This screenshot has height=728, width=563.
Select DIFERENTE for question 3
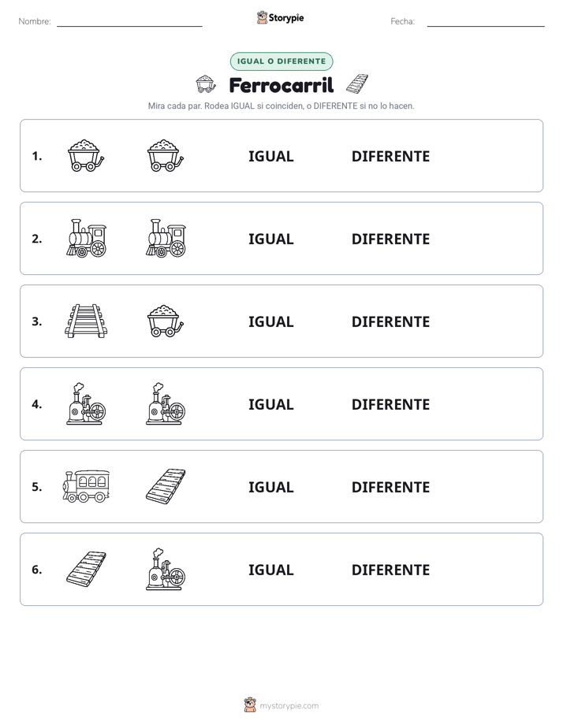pyautogui.click(x=390, y=321)
